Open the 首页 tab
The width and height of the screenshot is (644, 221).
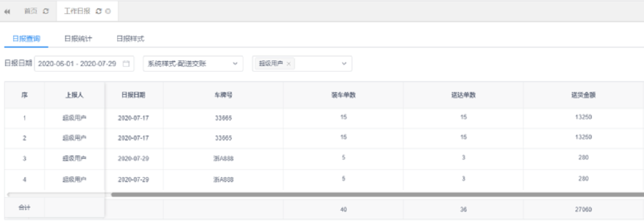point(31,12)
